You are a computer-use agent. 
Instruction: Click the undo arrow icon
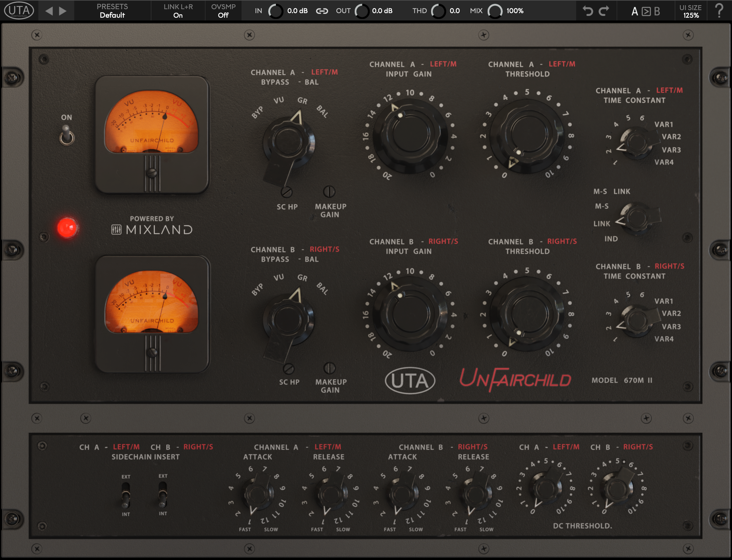coord(588,11)
